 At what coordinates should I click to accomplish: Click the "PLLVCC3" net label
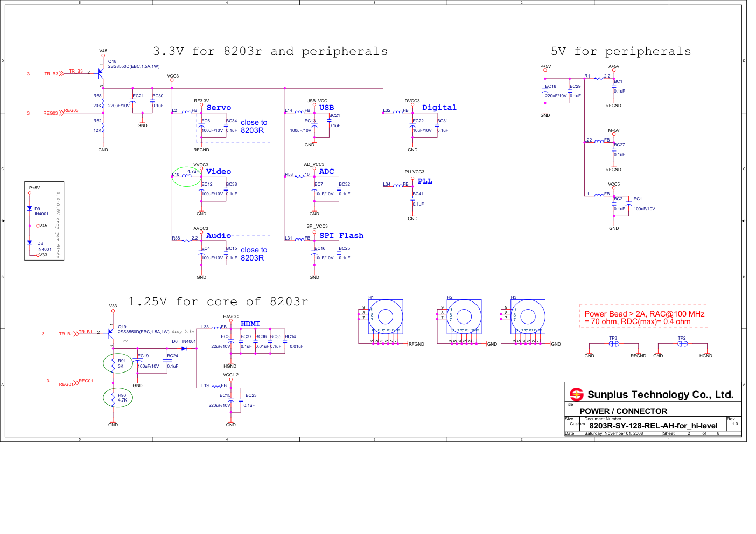coord(414,172)
